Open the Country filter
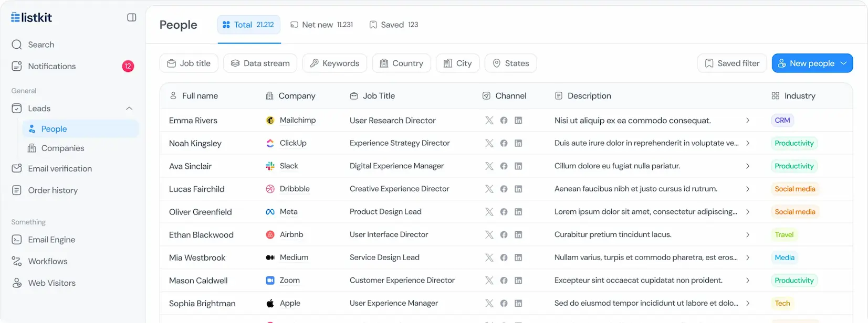Image resolution: width=868 pixels, height=323 pixels. pyautogui.click(x=402, y=63)
